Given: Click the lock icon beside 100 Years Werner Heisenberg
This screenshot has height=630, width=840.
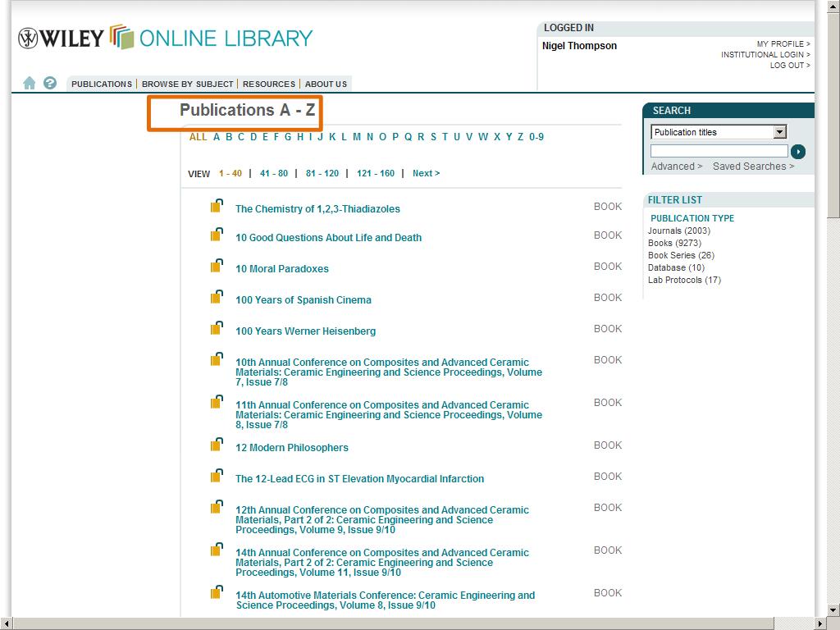Looking at the screenshot, I should tap(217, 328).
